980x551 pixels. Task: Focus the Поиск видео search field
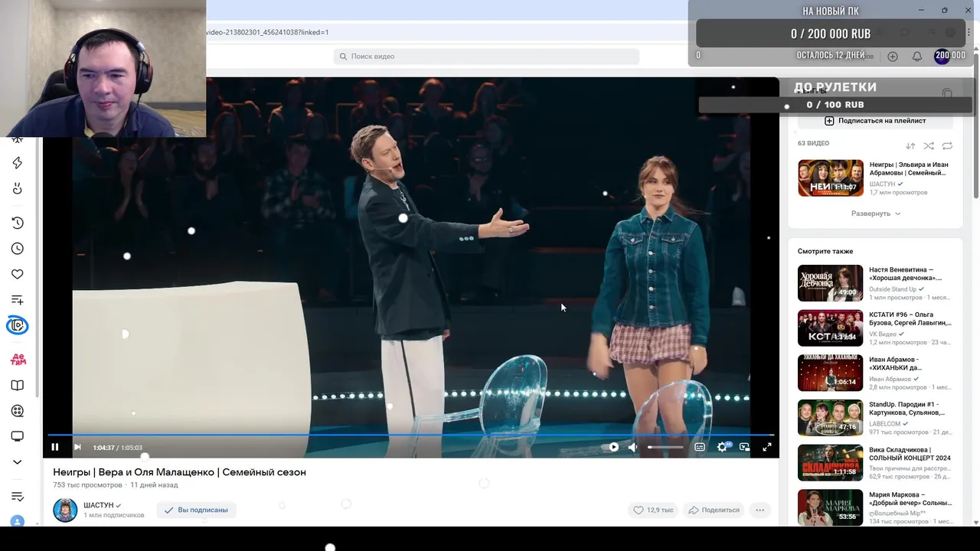[486, 56]
